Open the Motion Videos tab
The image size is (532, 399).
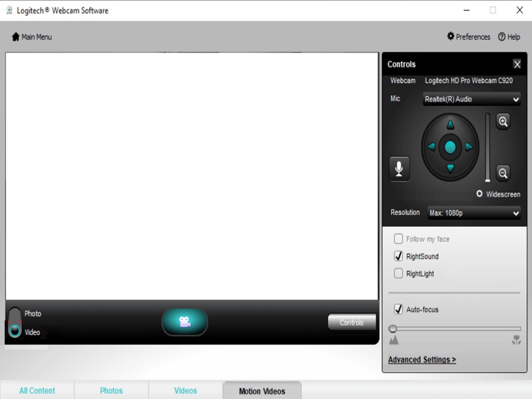tap(262, 390)
